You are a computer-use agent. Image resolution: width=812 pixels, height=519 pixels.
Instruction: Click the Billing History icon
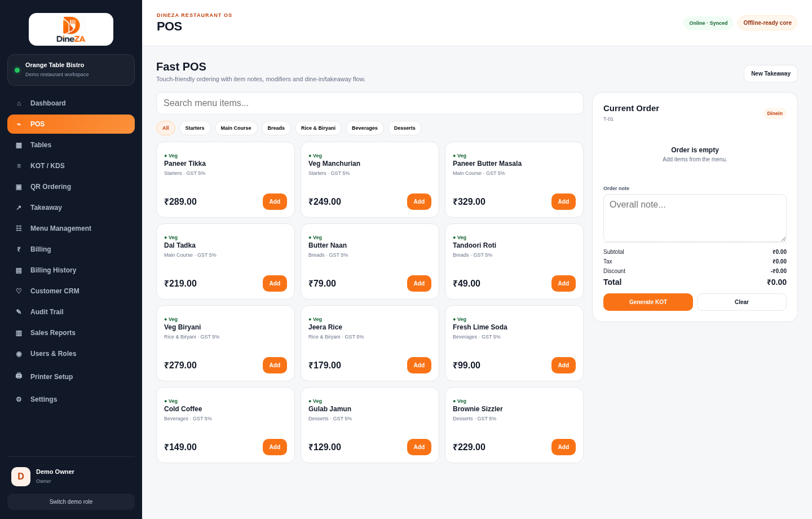[19, 270]
